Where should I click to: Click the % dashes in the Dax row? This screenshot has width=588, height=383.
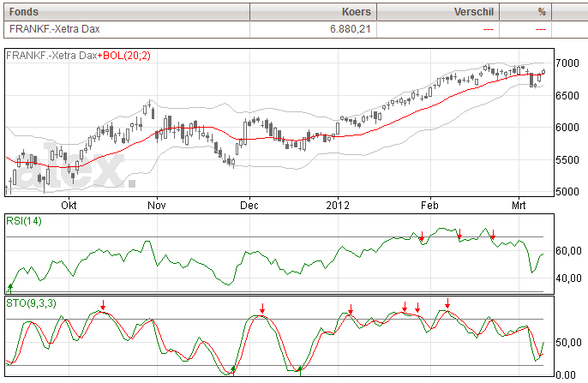pyautogui.click(x=540, y=29)
